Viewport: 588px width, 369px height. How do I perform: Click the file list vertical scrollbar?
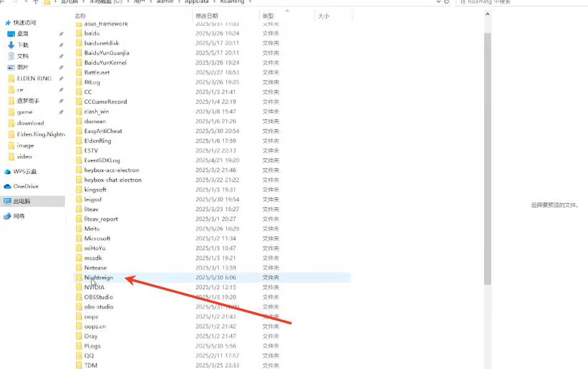point(487,155)
